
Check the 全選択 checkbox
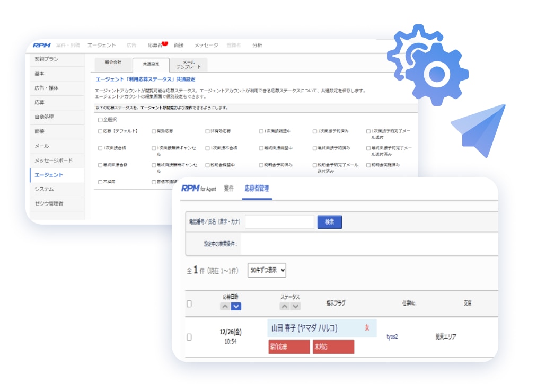pyautogui.click(x=100, y=120)
